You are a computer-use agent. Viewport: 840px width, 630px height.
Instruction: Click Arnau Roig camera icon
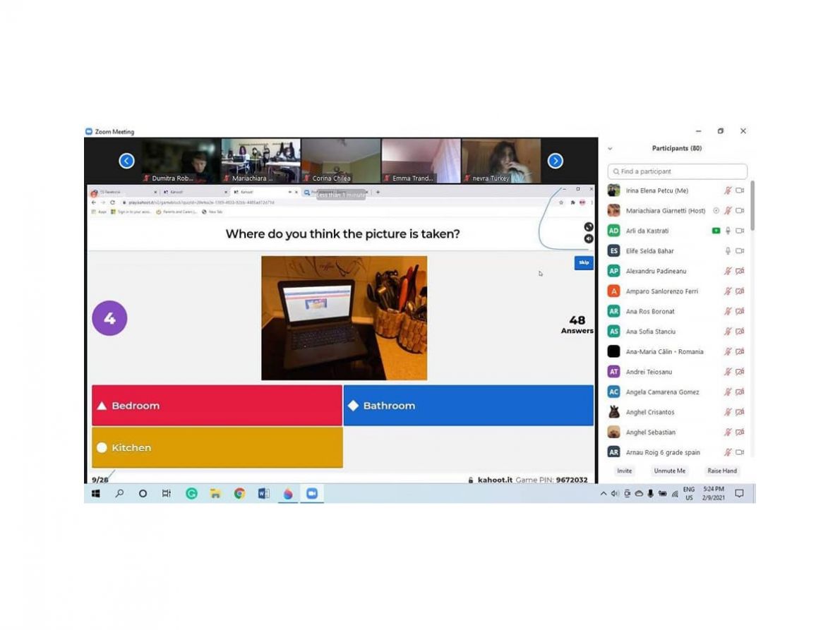(740, 452)
